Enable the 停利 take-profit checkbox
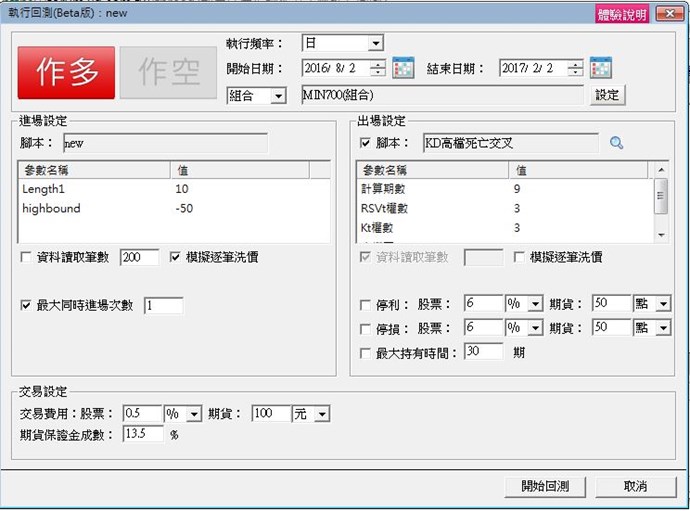 pyautogui.click(x=365, y=304)
